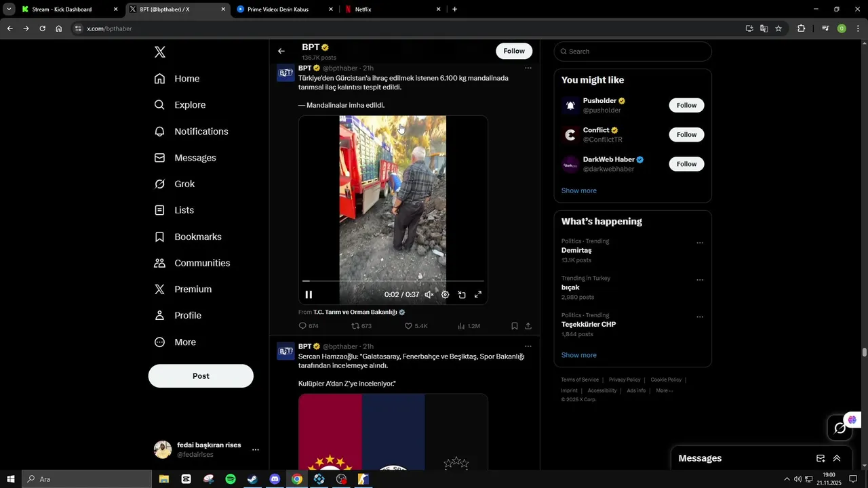
Task: Click the X logo in the sidebar
Action: [x=160, y=52]
